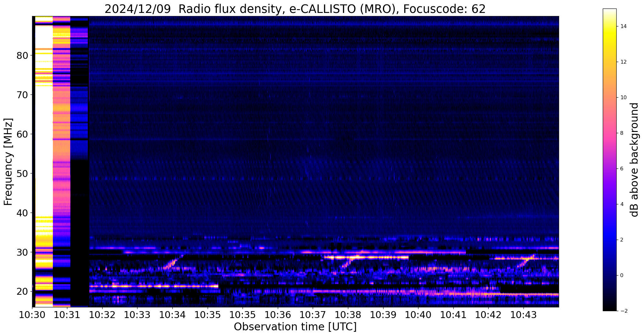
Task: Select the "10:30" x-axis tick label
Action: (x=32, y=315)
